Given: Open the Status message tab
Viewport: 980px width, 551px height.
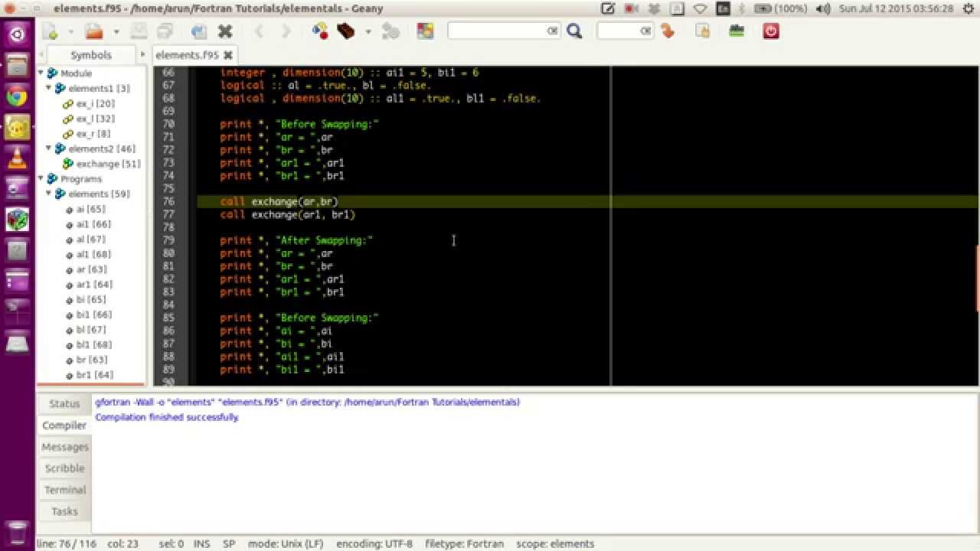Looking at the screenshot, I should pyautogui.click(x=64, y=404).
